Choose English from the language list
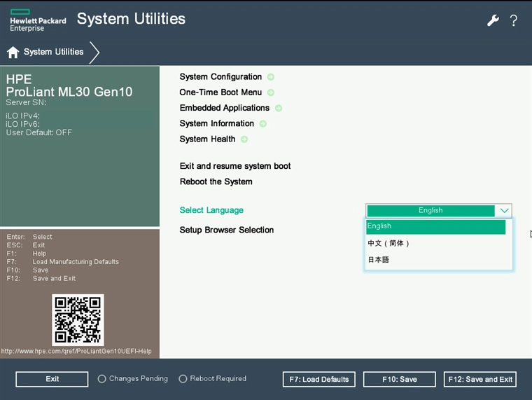 coord(435,226)
